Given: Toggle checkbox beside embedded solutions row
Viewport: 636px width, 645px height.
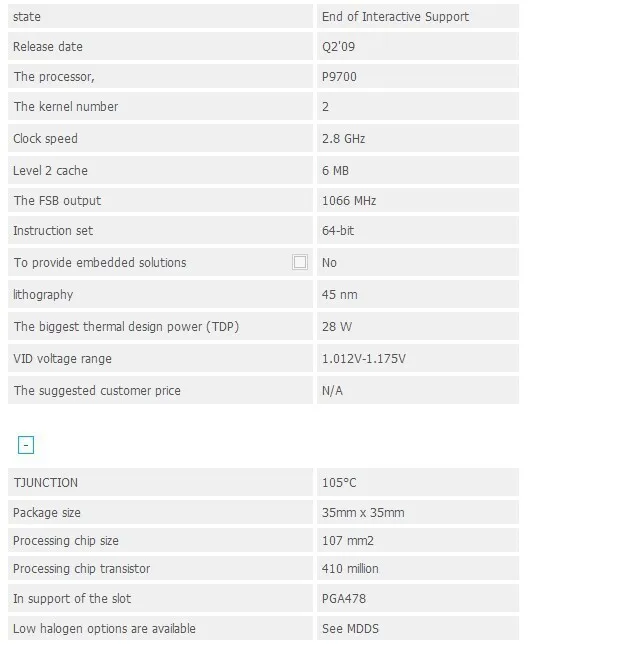Looking at the screenshot, I should tap(299, 262).
